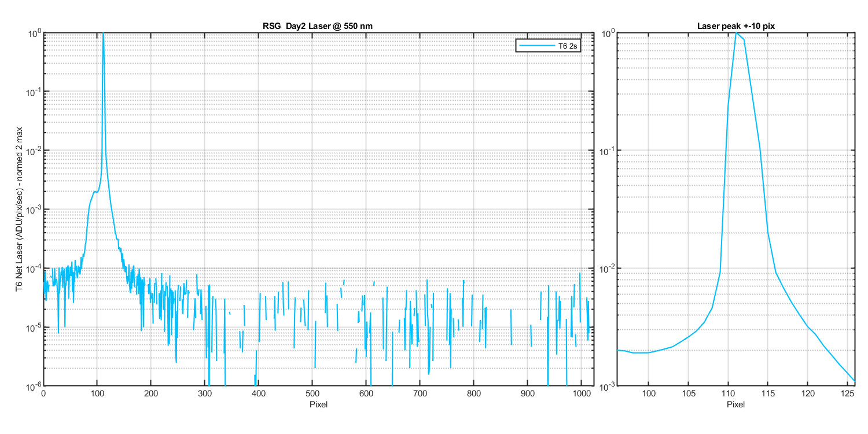This screenshot has height=434, width=868.
Task: Click the '120' x tick label in the right plot
Action: 807,393
